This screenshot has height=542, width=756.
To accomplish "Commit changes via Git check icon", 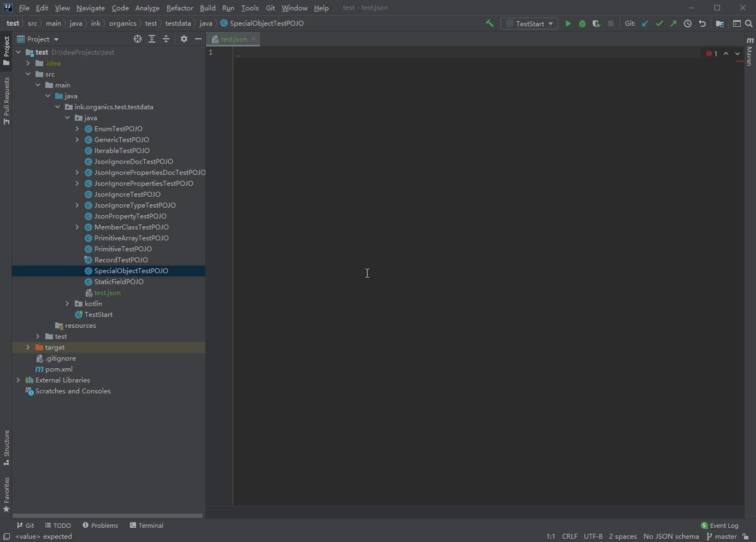I will (x=659, y=23).
